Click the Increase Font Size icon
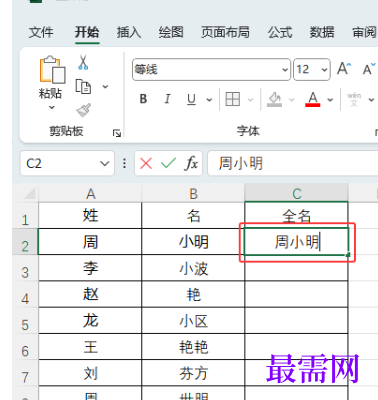 click(x=344, y=69)
